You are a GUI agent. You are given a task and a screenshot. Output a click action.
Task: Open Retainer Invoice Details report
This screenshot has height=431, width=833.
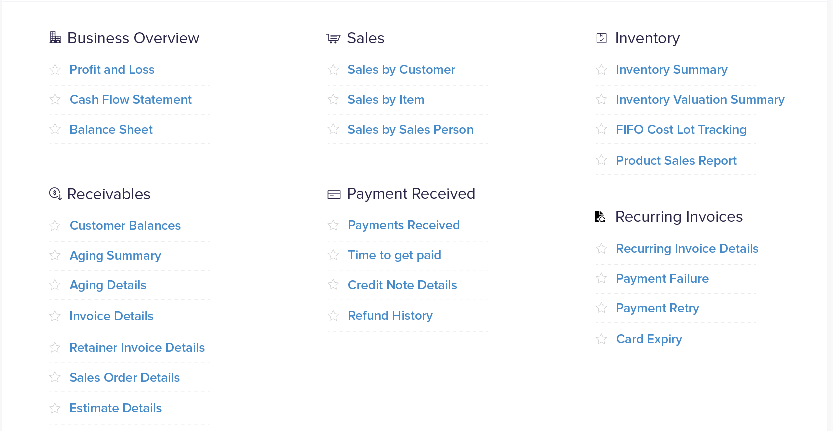(137, 348)
